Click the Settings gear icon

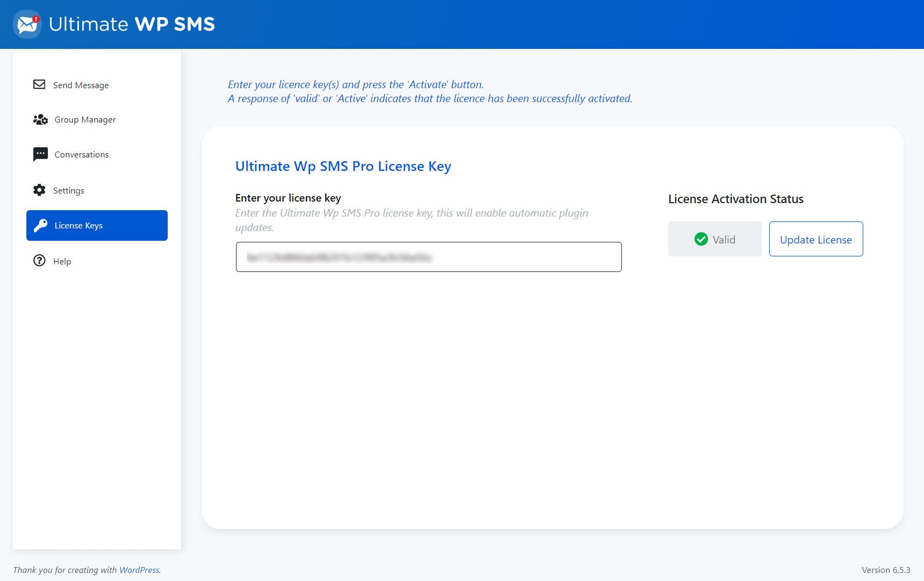coord(39,190)
